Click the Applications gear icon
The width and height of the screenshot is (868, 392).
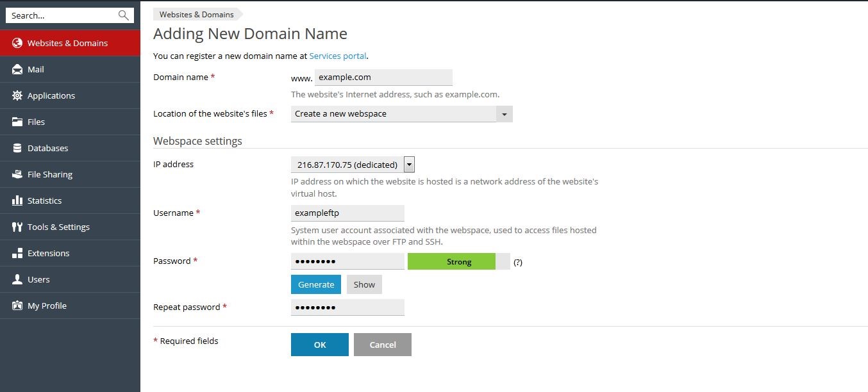pos(17,95)
